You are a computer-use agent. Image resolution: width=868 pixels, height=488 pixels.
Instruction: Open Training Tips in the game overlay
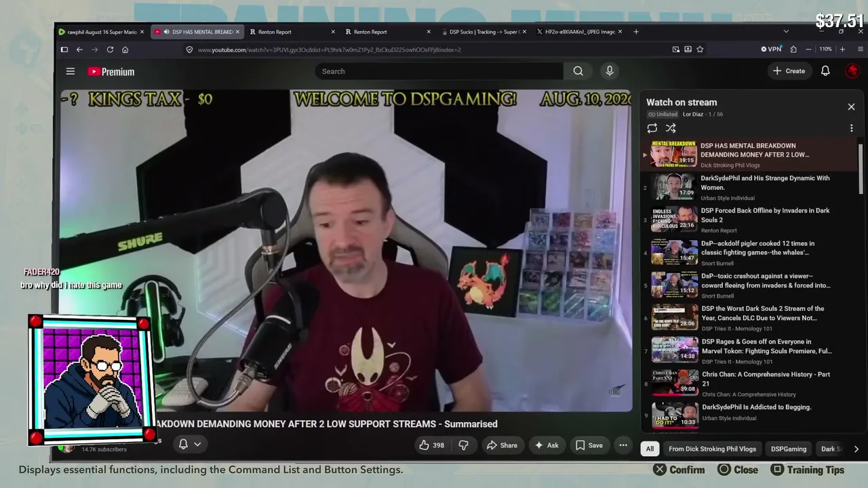pos(808,470)
